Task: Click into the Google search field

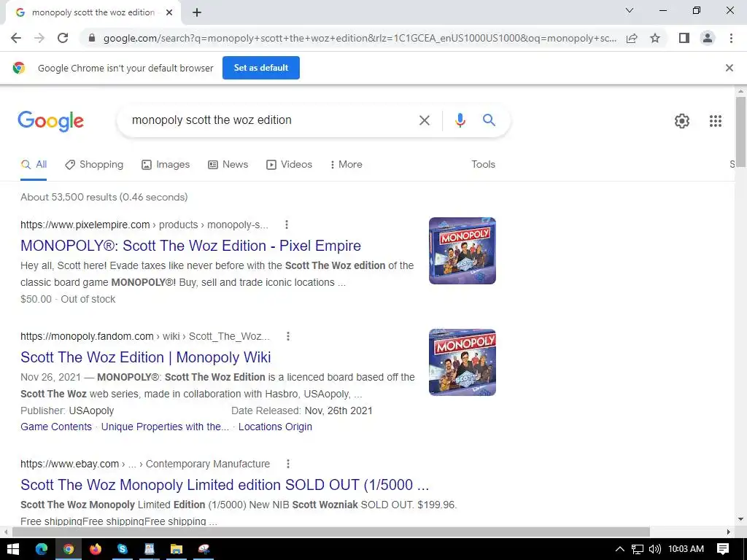Action: [x=267, y=120]
